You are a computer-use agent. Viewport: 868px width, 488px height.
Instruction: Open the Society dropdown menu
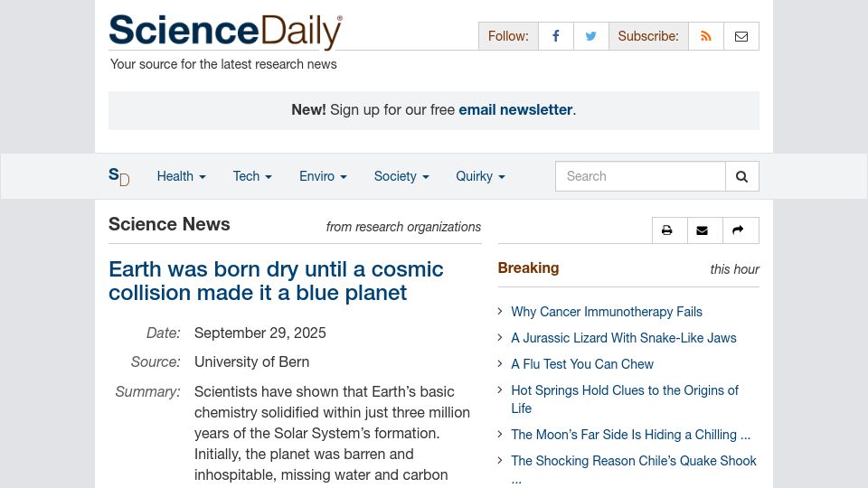click(401, 176)
